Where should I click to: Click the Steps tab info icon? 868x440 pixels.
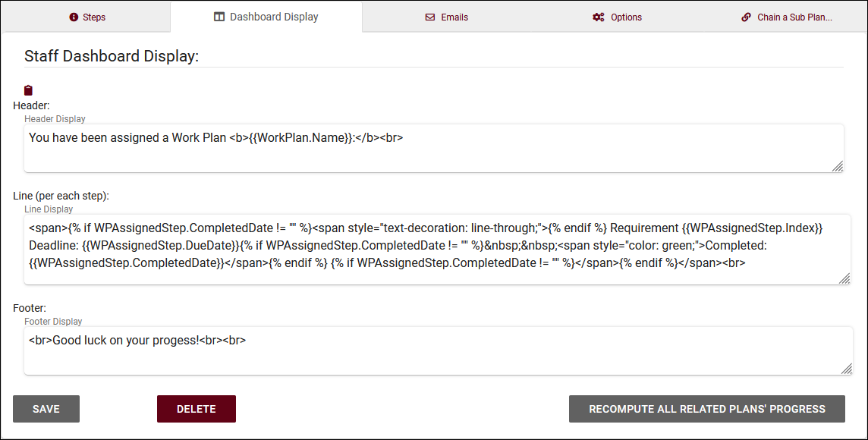click(74, 17)
